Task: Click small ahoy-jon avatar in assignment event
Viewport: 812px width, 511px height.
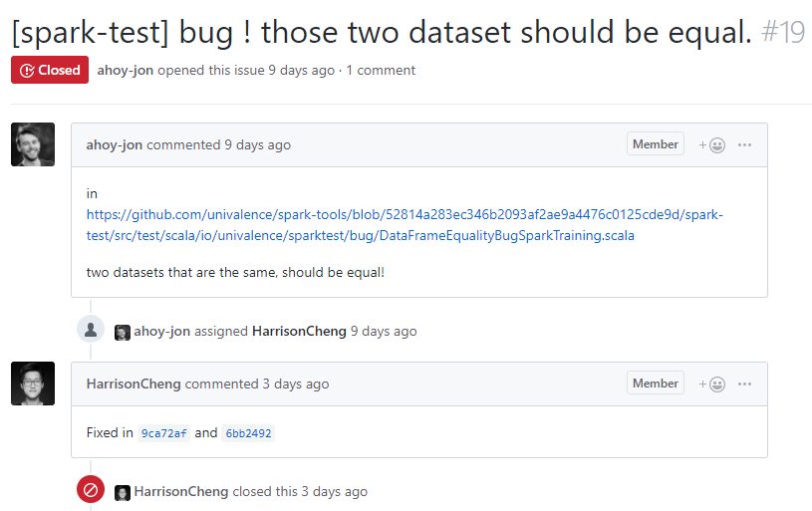Action: tap(123, 332)
